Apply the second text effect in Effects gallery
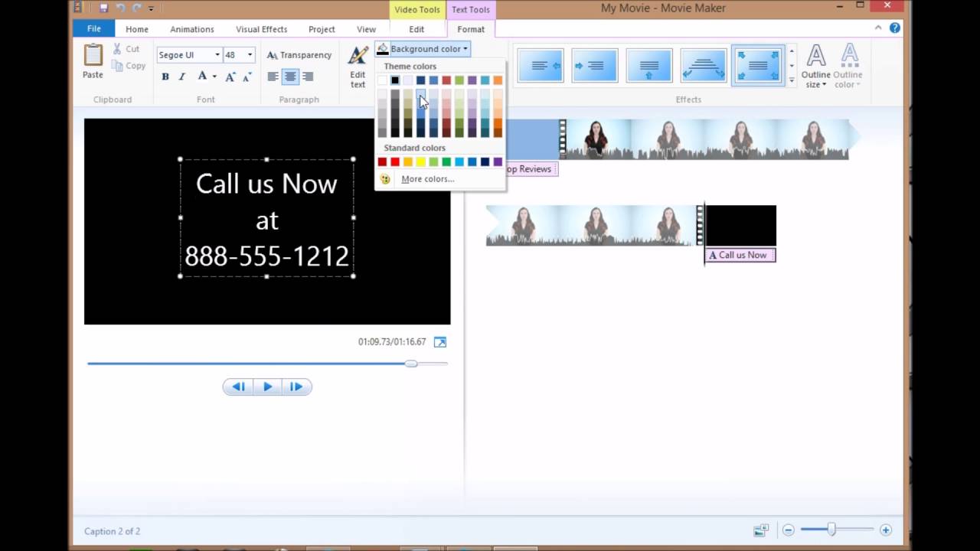980x551 pixels. tap(595, 66)
